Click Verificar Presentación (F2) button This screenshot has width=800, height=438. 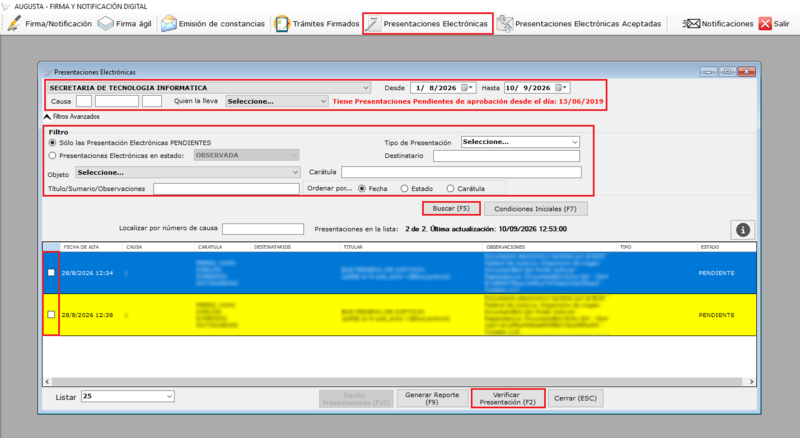point(508,398)
